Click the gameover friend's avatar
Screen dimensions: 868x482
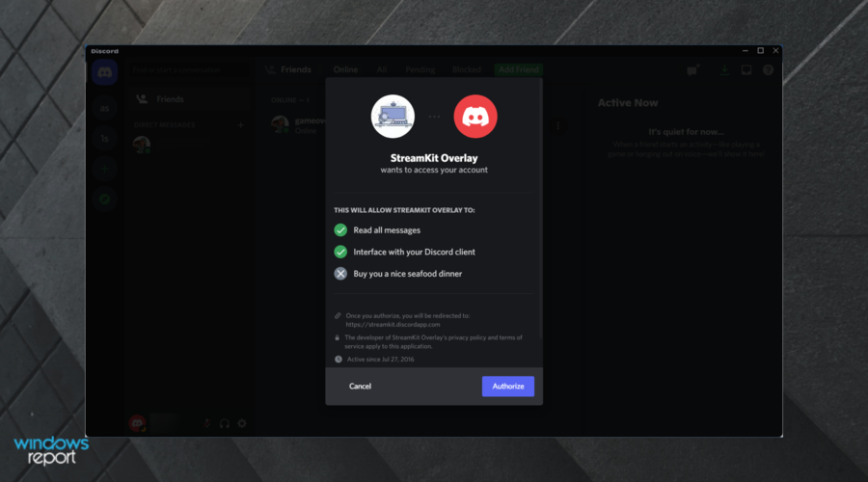[280, 124]
